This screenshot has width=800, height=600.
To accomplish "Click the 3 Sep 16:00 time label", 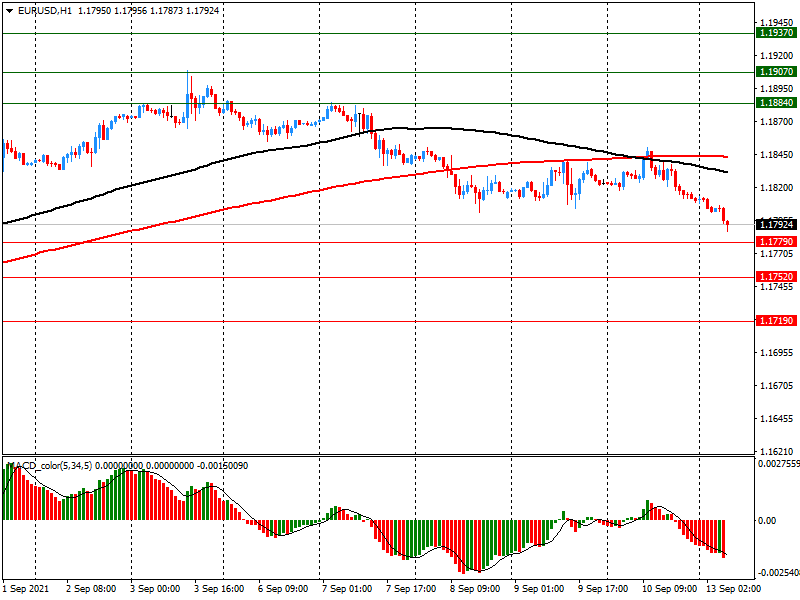I will tap(219, 589).
